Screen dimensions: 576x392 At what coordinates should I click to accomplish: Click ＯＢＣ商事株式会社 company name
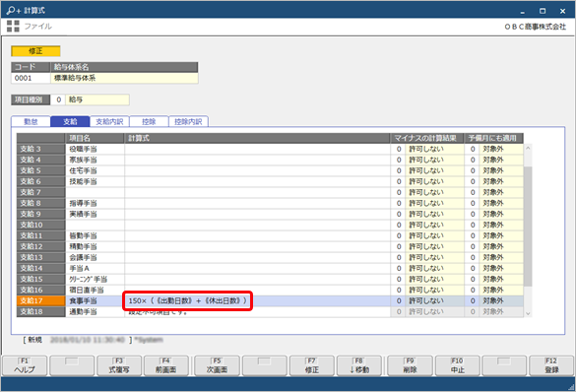click(x=536, y=27)
